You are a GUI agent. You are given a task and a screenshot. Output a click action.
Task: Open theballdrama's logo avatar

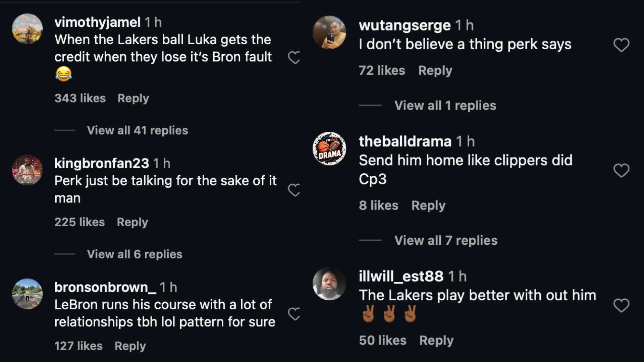(x=329, y=148)
